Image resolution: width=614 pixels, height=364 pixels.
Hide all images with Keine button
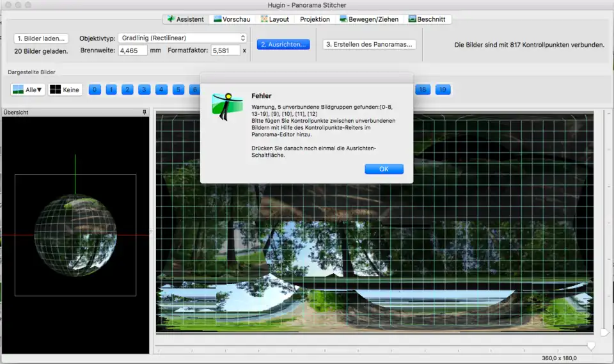point(65,90)
